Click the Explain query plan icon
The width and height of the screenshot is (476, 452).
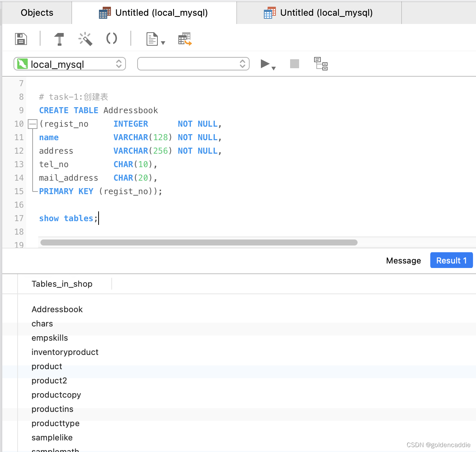[x=321, y=64]
